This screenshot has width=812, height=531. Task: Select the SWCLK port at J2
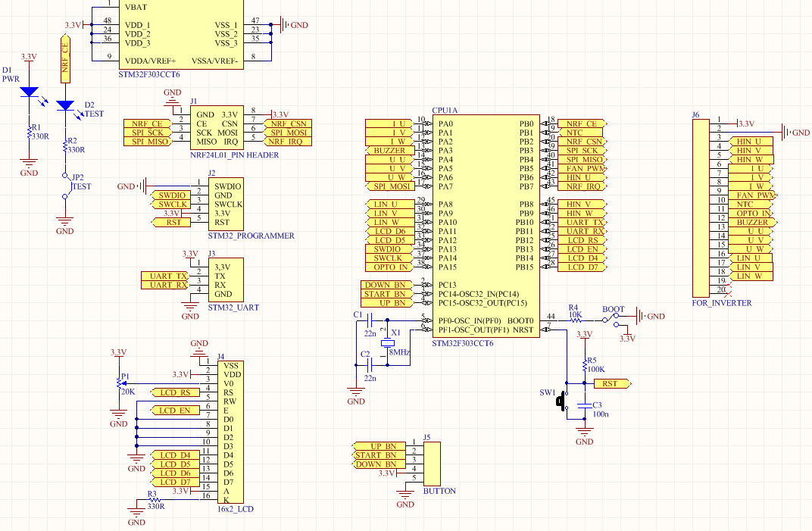[170, 204]
